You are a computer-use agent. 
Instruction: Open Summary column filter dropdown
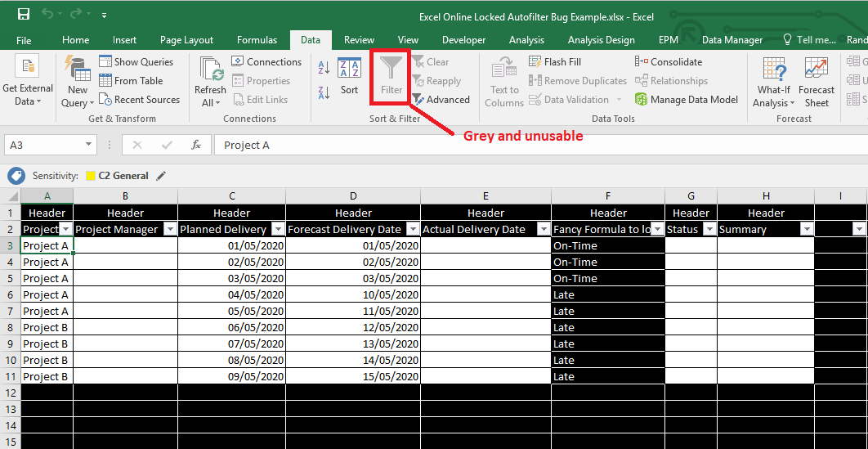coord(807,229)
